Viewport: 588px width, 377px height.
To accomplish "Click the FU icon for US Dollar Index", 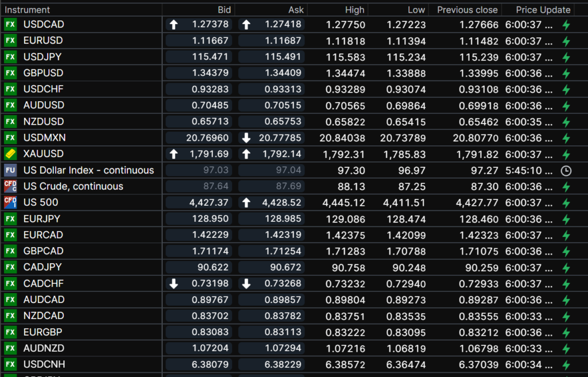I will (x=10, y=170).
